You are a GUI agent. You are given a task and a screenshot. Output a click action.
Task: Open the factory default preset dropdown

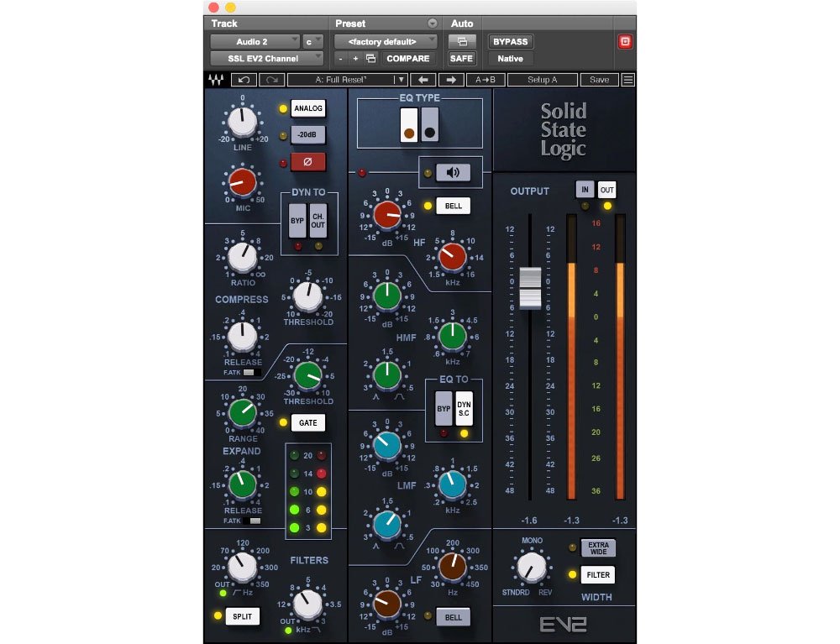(x=386, y=41)
